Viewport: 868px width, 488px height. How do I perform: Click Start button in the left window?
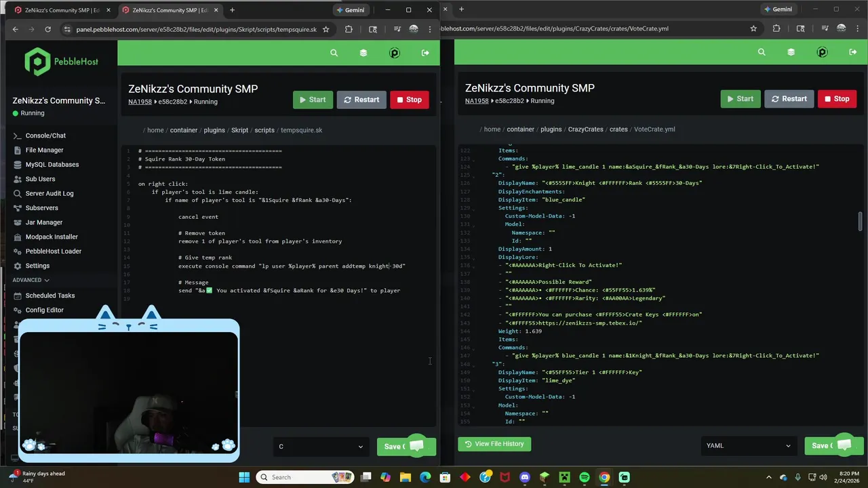(x=313, y=100)
